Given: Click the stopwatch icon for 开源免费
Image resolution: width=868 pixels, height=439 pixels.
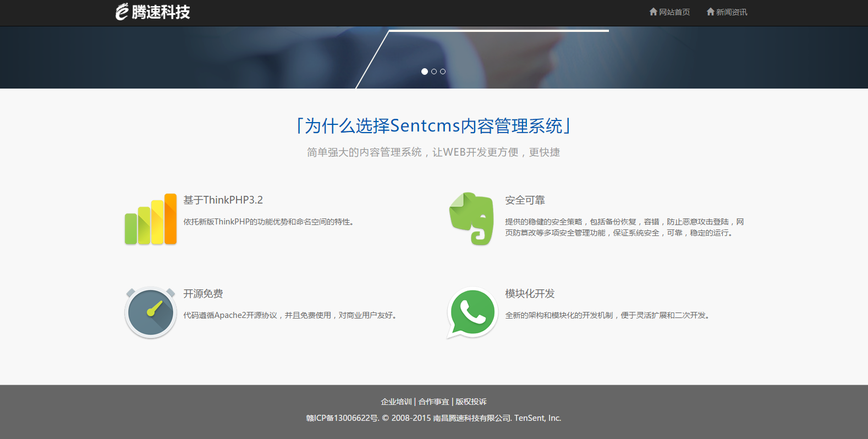Looking at the screenshot, I should pyautogui.click(x=151, y=312).
